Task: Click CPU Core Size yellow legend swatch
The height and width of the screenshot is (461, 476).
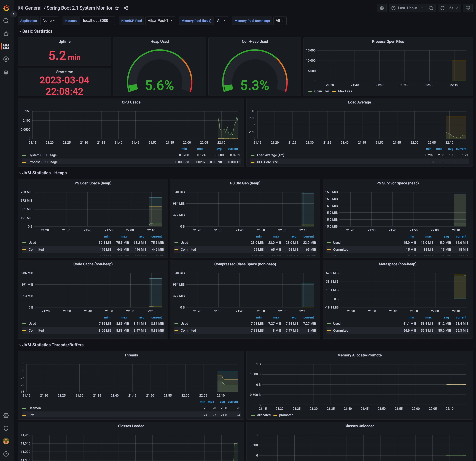Action: tap(253, 162)
